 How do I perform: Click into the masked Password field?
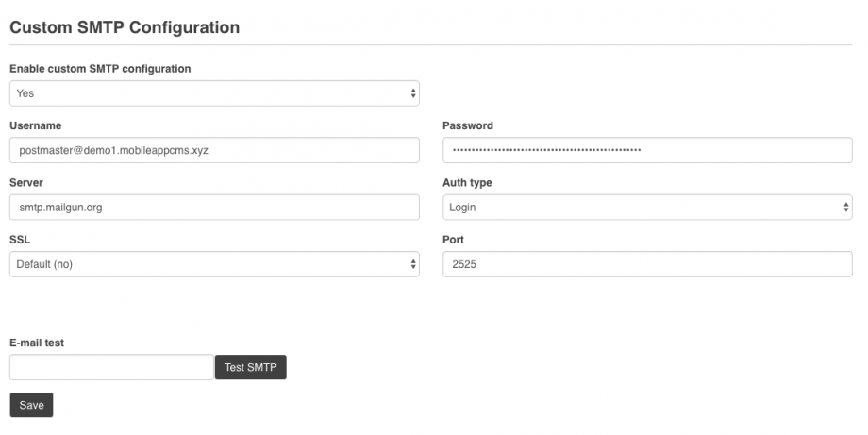647,150
